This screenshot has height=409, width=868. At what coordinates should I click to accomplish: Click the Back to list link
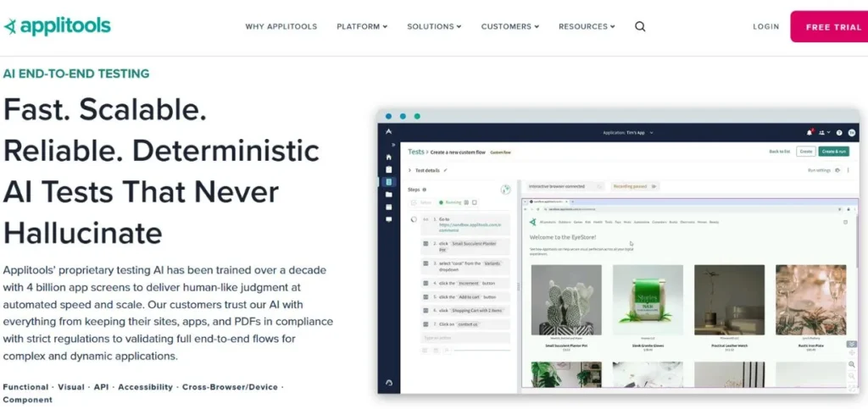click(780, 152)
